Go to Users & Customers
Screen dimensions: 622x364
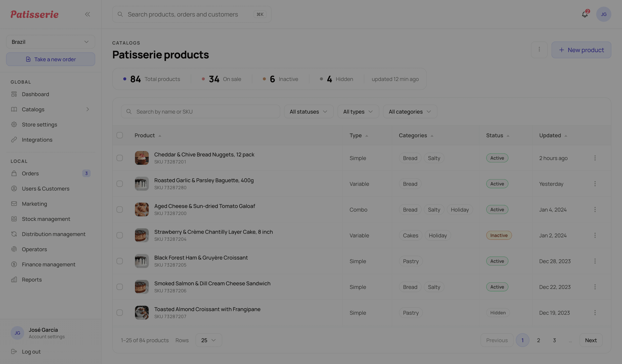tap(45, 189)
